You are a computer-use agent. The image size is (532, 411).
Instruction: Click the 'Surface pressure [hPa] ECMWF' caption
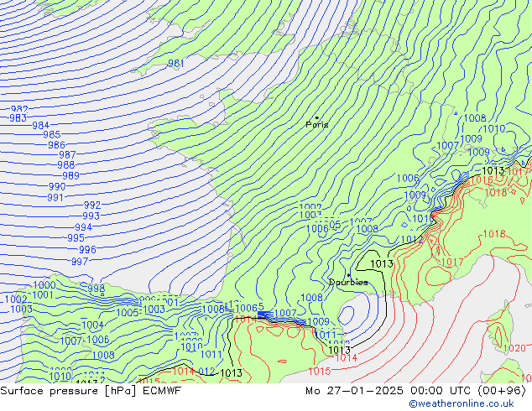point(91,391)
